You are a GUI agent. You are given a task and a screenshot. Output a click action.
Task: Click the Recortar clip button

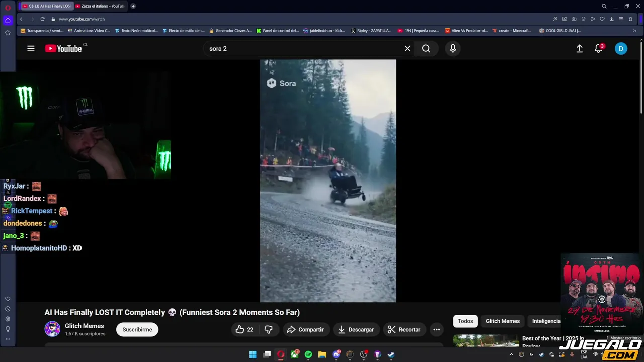tap(404, 329)
